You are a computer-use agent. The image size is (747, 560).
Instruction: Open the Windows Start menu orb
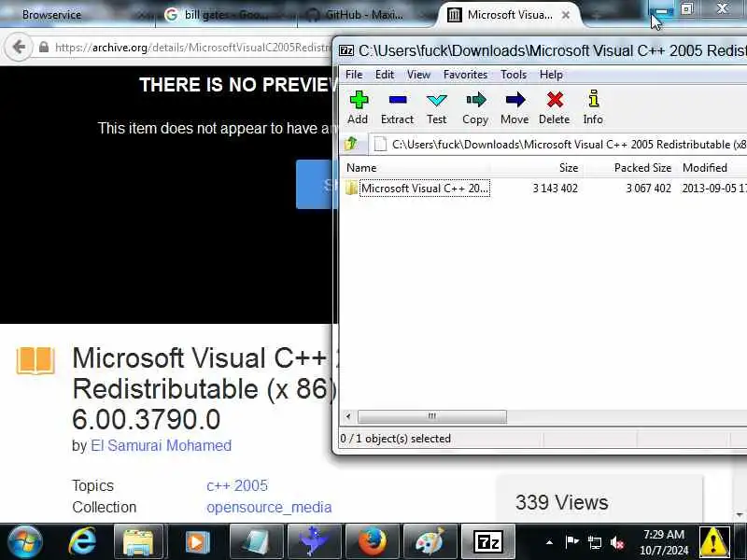click(25, 541)
